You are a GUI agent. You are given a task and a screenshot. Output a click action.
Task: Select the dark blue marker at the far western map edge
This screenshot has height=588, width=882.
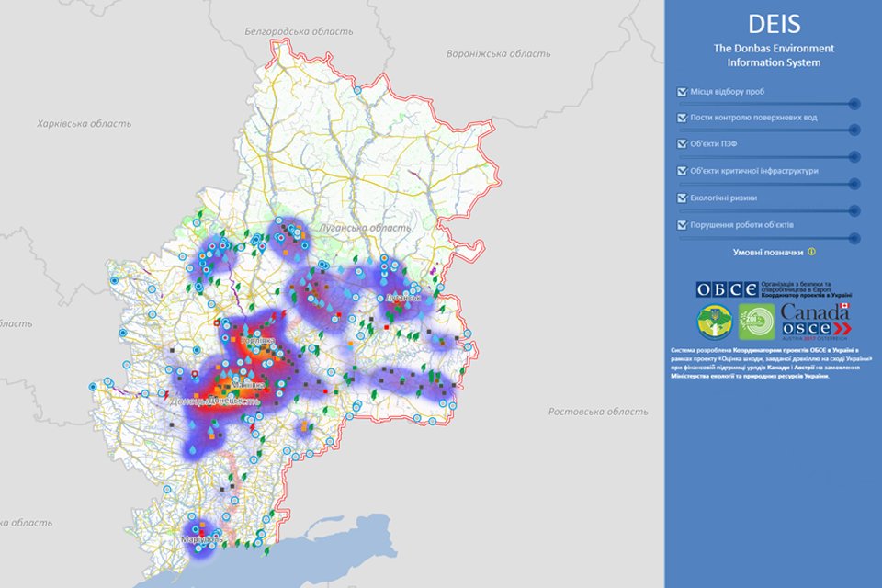point(92,387)
